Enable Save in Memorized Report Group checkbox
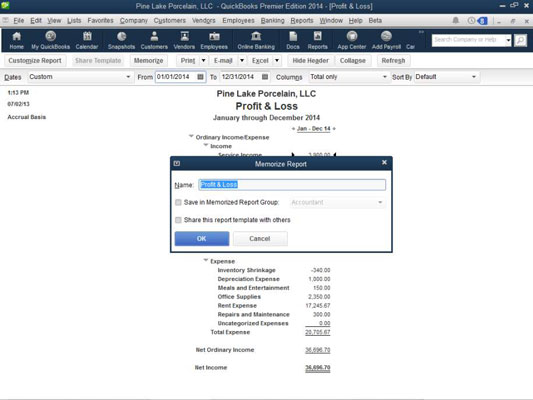 178,203
